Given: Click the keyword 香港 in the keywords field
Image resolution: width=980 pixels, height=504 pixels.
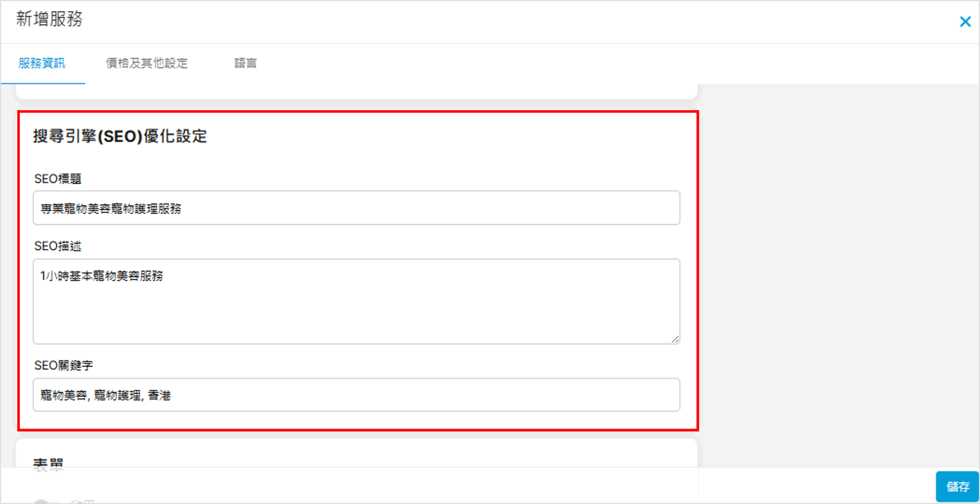Looking at the screenshot, I should [x=159, y=395].
